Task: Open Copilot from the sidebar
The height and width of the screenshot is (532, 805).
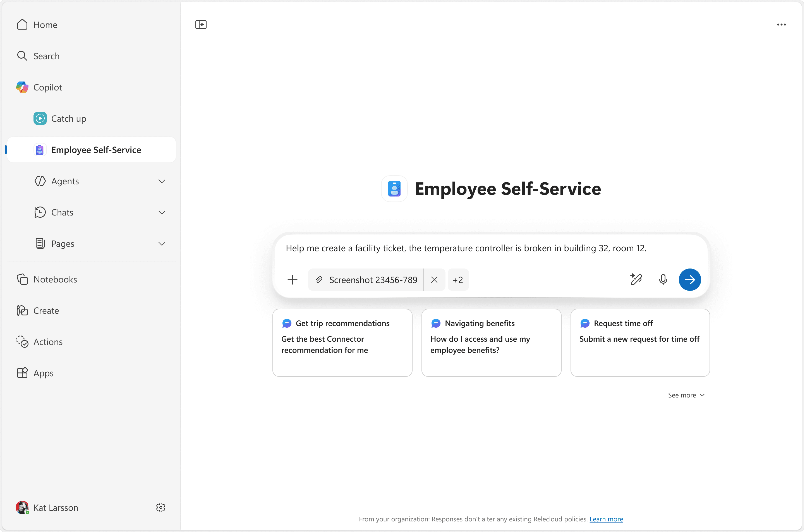Action: [x=47, y=87]
